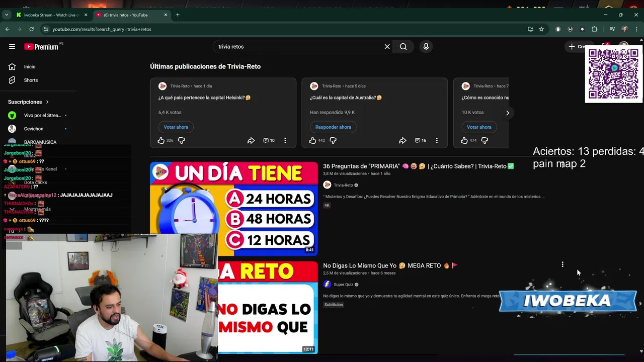Like the Australia capital post
This screenshot has height=362, width=644.
[x=312, y=141]
